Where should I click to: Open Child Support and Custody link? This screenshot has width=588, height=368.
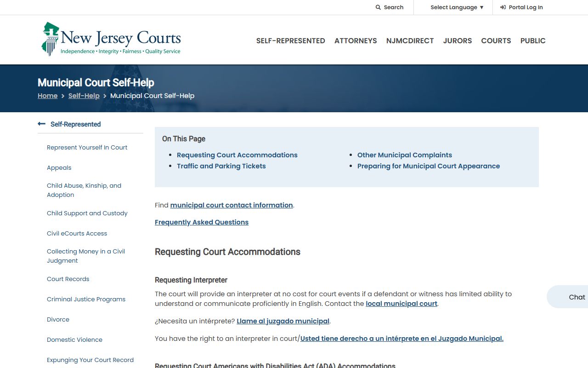pyautogui.click(x=87, y=213)
